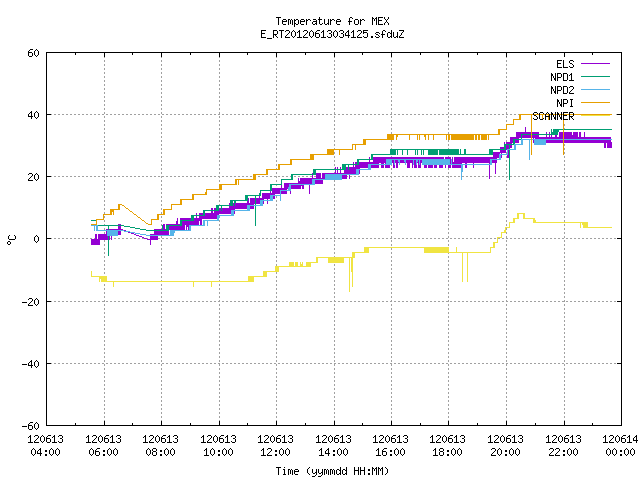
Task: Click the NPI legend label
Action: [x=565, y=103]
